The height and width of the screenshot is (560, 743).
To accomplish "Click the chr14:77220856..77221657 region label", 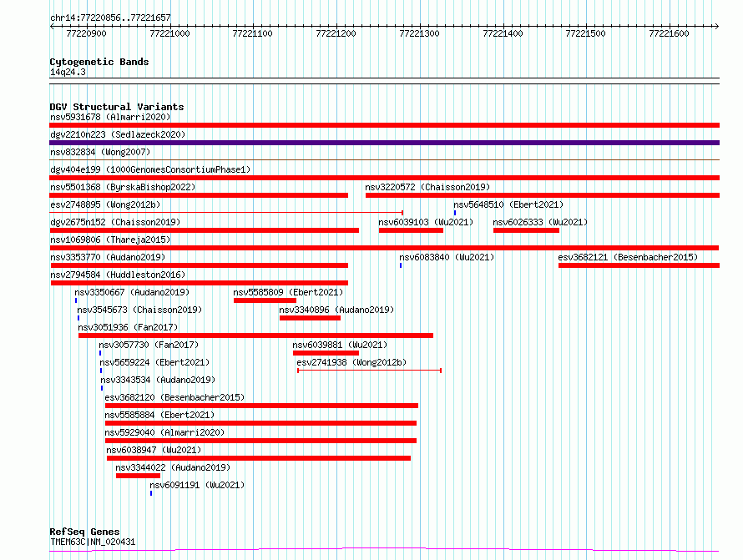I will [110, 18].
